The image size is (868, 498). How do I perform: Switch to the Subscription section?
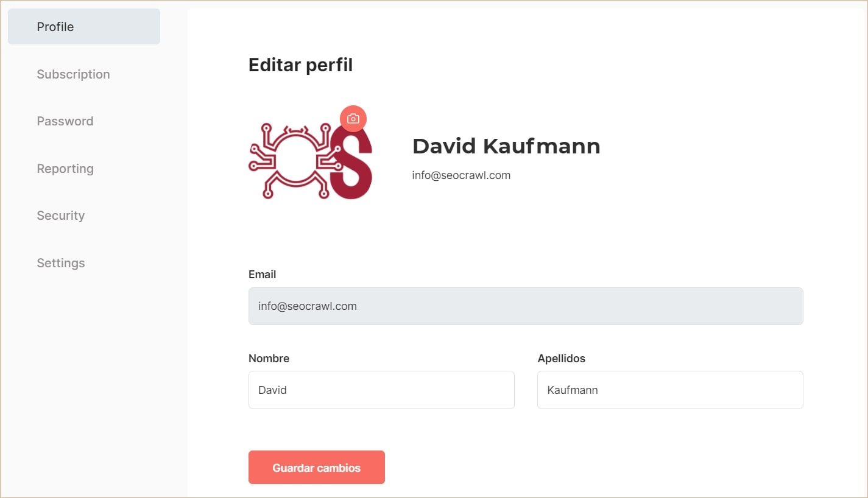(x=73, y=74)
